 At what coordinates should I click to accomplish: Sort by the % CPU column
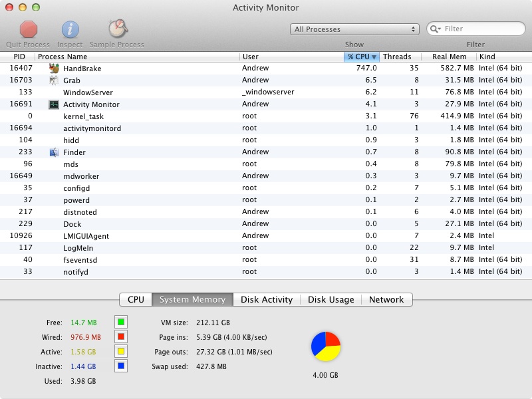tap(362, 57)
